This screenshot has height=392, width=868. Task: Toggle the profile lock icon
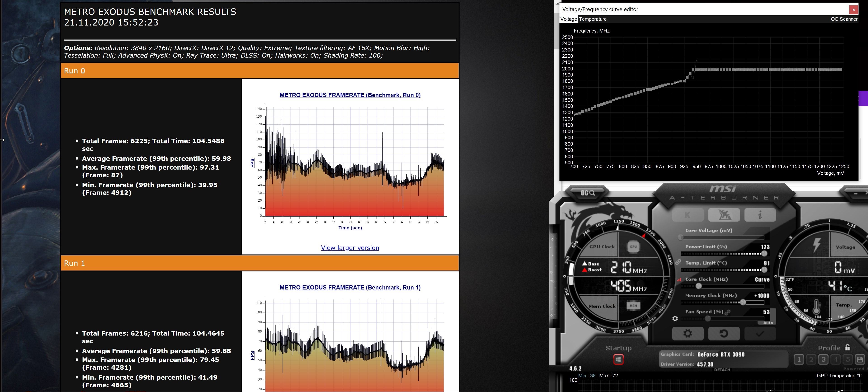coord(847,347)
